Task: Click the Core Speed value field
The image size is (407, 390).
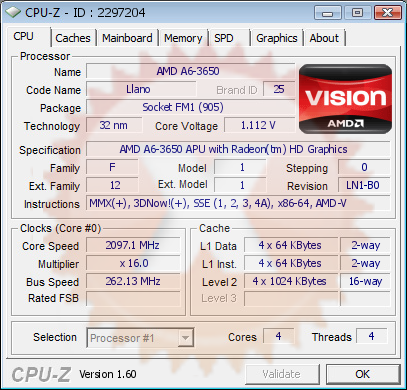Action: [x=133, y=246]
